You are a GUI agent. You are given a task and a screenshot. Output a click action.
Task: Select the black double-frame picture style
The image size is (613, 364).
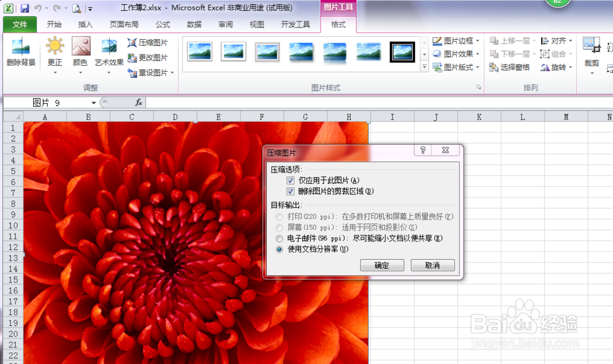pos(402,51)
